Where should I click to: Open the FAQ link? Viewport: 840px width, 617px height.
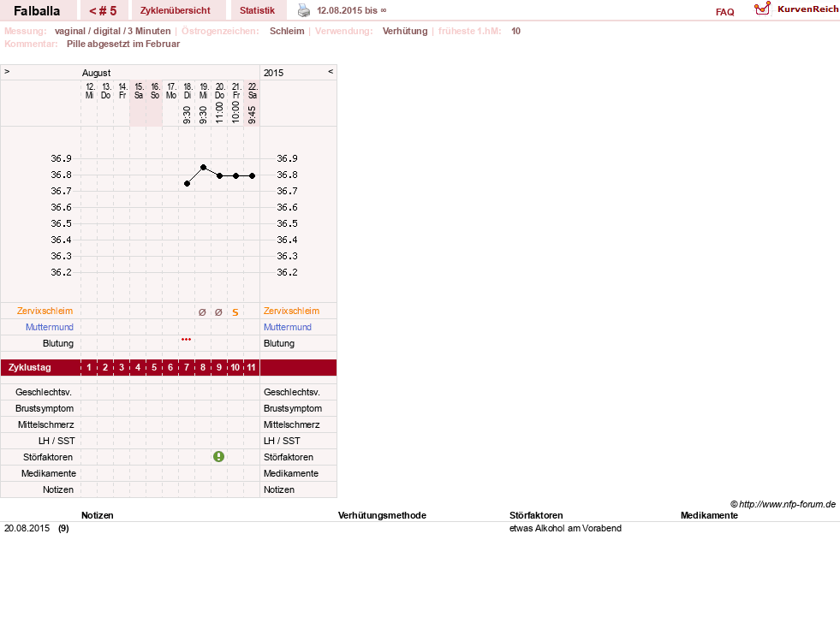point(724,12)
